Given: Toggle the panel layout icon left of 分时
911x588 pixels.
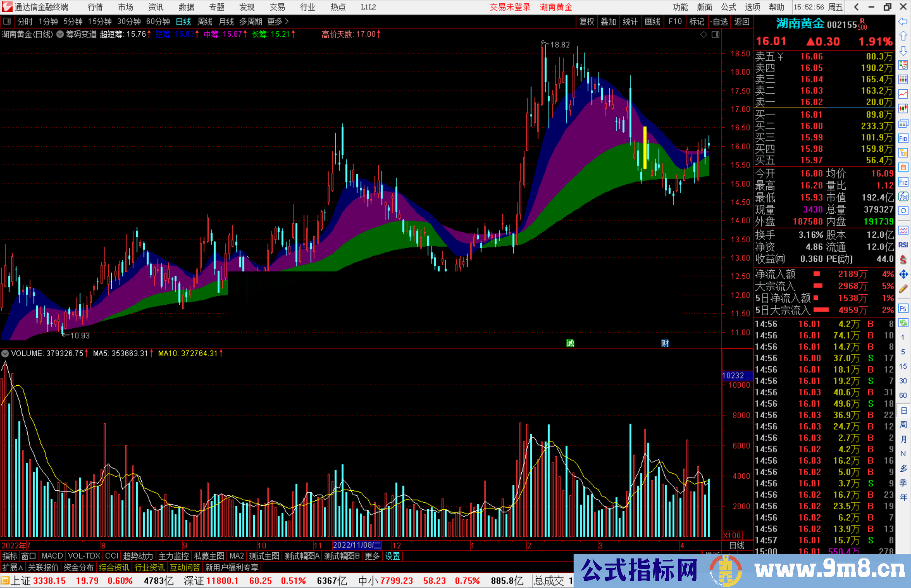Looking at the screenshot, I should click(7, 21).
